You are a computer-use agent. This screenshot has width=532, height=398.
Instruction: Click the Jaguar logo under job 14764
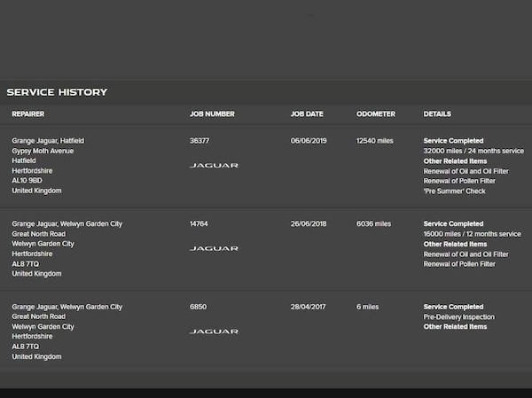pos(214,249)
